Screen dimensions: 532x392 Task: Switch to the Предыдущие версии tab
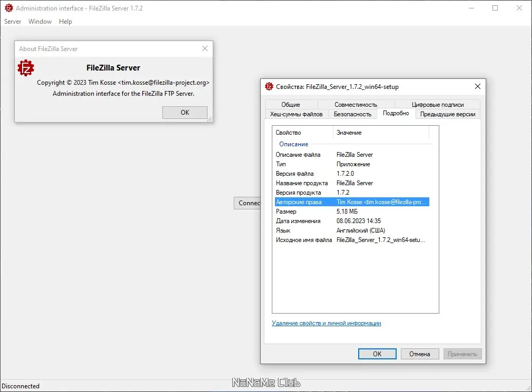(448, 114)
